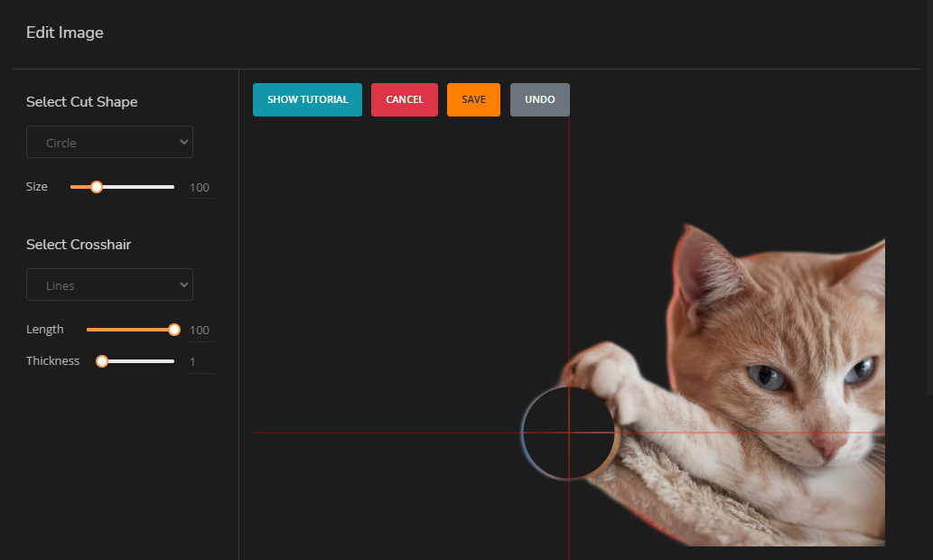Edit the Length value field showing 100
The image size is (933, 560).
click(x=201, y=331)
